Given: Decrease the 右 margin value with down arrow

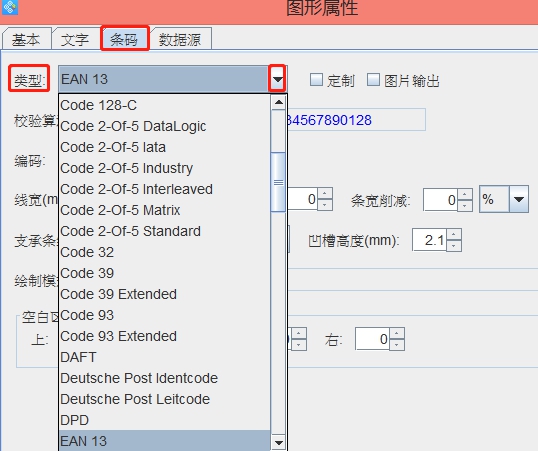Looking at the screenshot, I should pyautogui.click(x=397, y=345).
